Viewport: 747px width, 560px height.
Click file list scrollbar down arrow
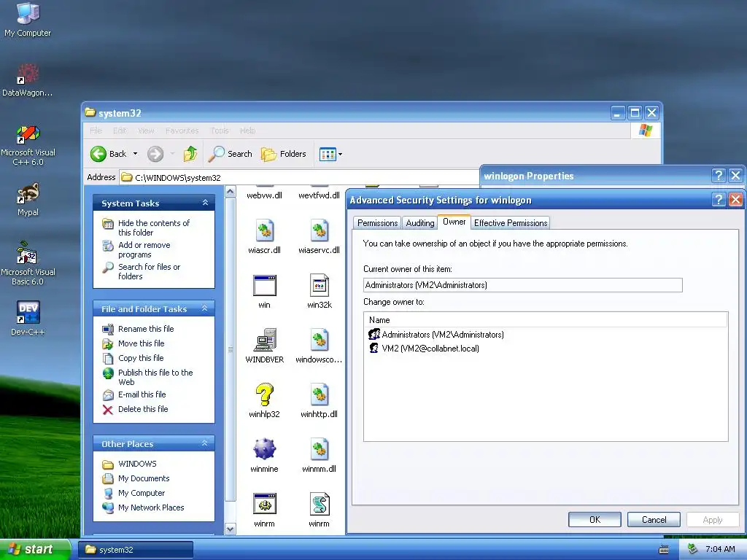click(x=230, y=529)
